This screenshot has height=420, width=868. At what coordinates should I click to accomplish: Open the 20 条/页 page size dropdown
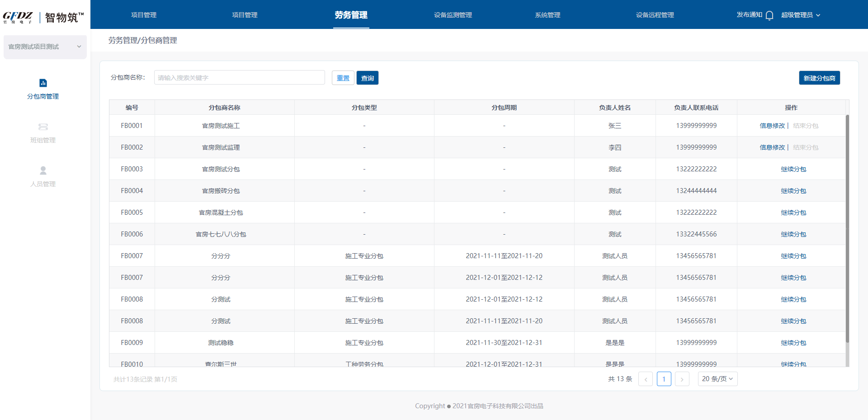[717, 379]
